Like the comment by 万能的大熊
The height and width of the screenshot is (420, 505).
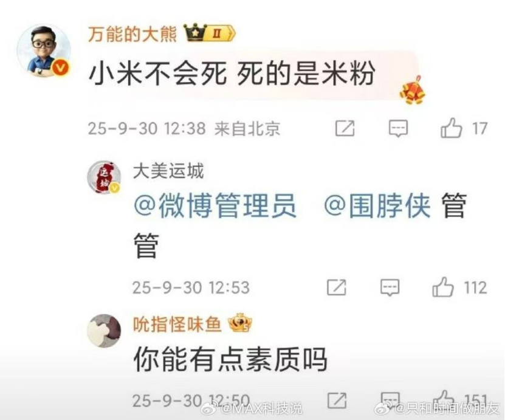(x=451, y=128)
